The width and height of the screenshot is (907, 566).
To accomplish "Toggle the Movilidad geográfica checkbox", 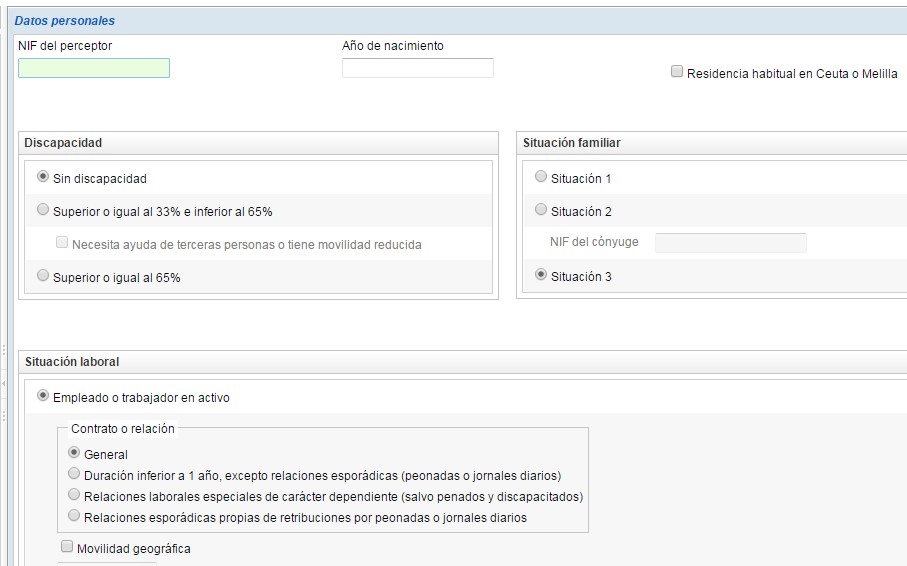I will (x=67, y=547).
